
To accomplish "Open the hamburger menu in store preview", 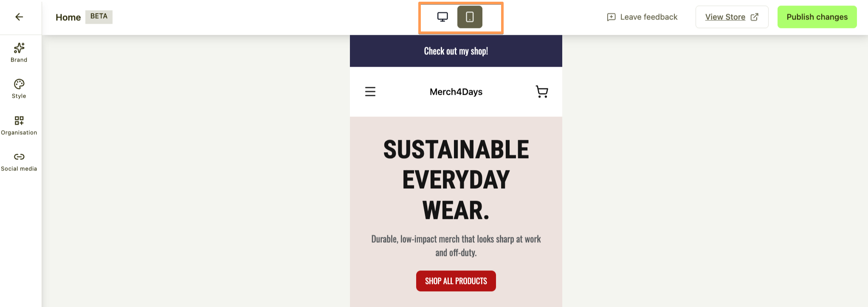I will coord(370,92).
